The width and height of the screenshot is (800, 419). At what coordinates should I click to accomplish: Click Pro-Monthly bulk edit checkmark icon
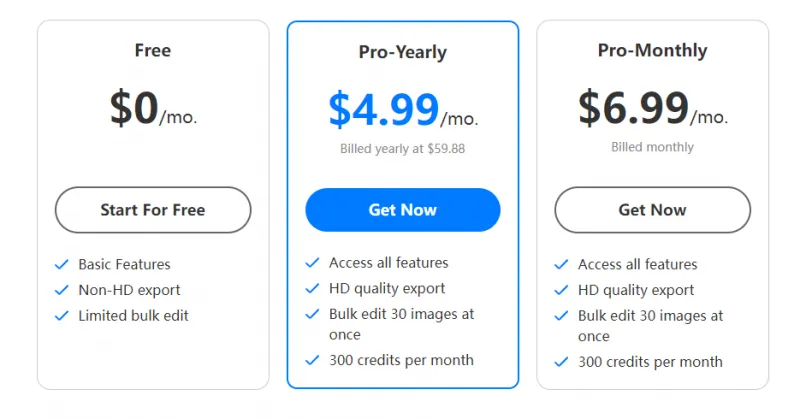tap(561, 316)
